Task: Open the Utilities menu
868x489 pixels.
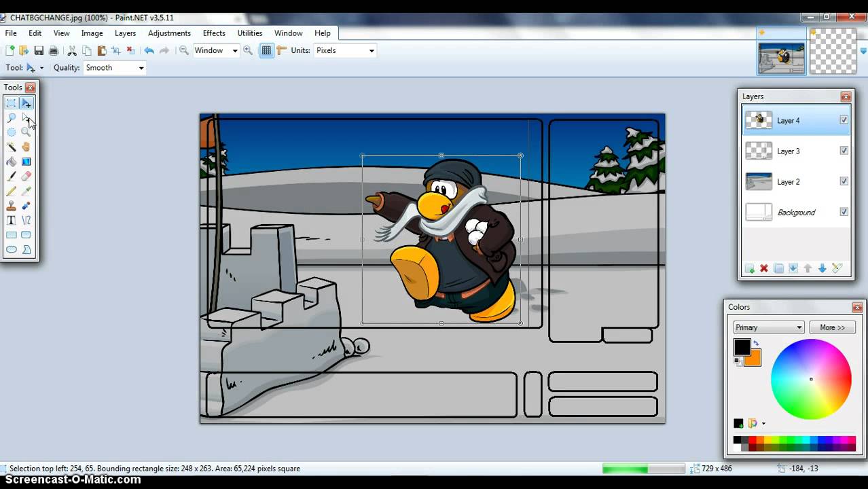Action: (249, 33)
